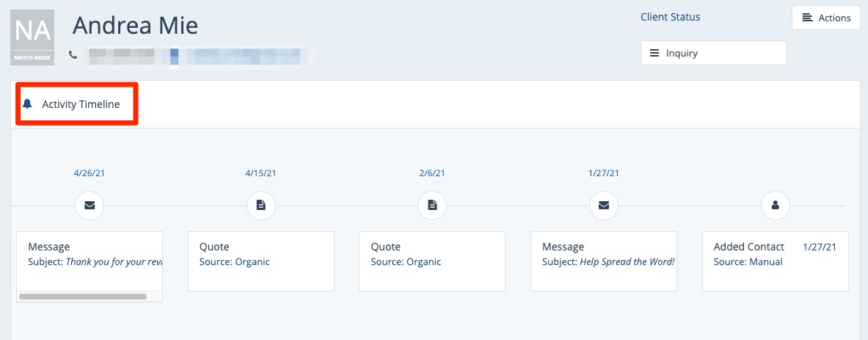
Task: Click the horizontal scrollbar in the first Message card
Action: (x=83, y=297)
